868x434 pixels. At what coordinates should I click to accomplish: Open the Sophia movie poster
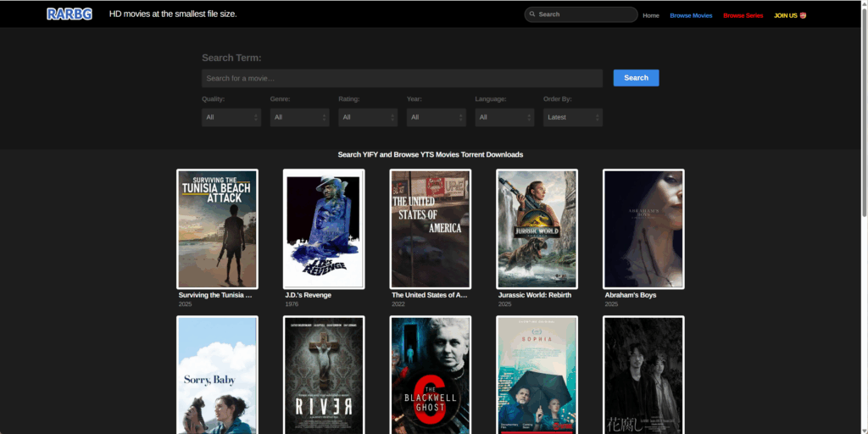pyautogui.click(x=537, y=375)
